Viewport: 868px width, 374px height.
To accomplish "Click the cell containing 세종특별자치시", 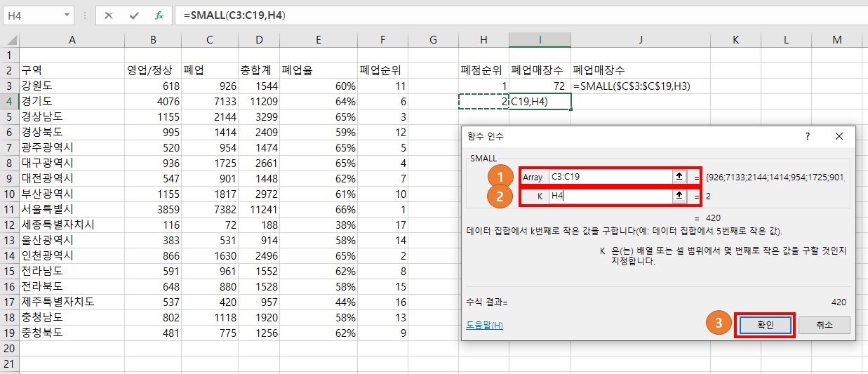I will tap(72, 225).
